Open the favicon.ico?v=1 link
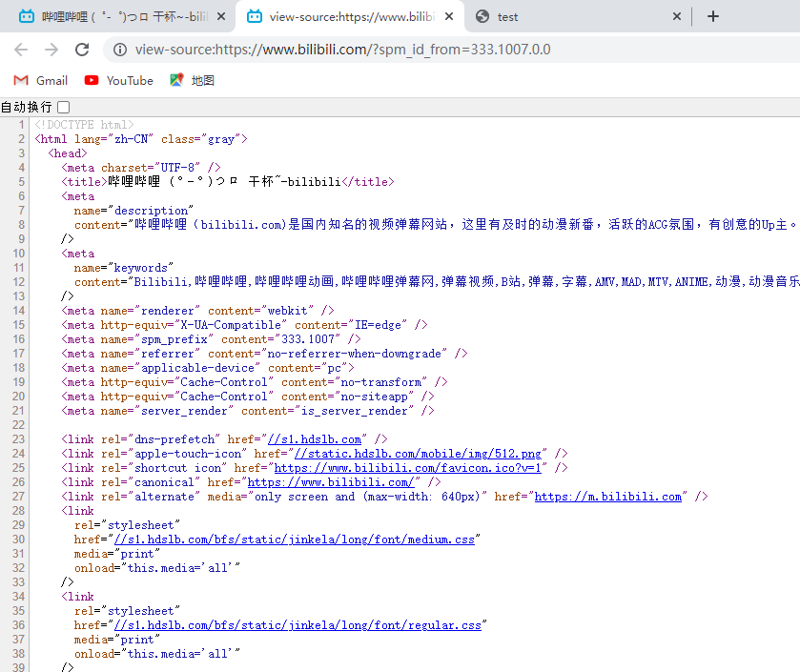The image size is (800, 672). click(408, 468)
